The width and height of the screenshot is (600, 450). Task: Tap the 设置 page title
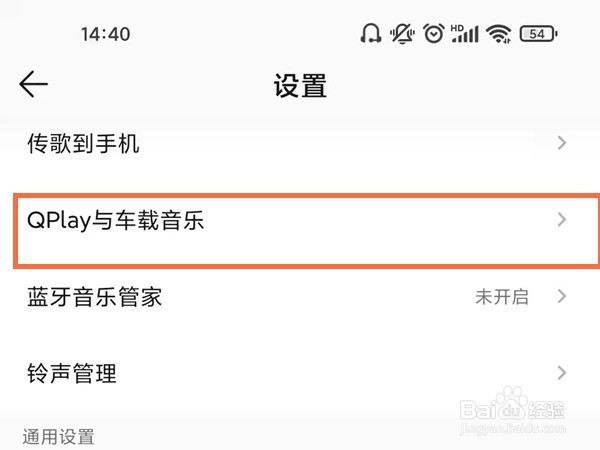click(300, 86)
